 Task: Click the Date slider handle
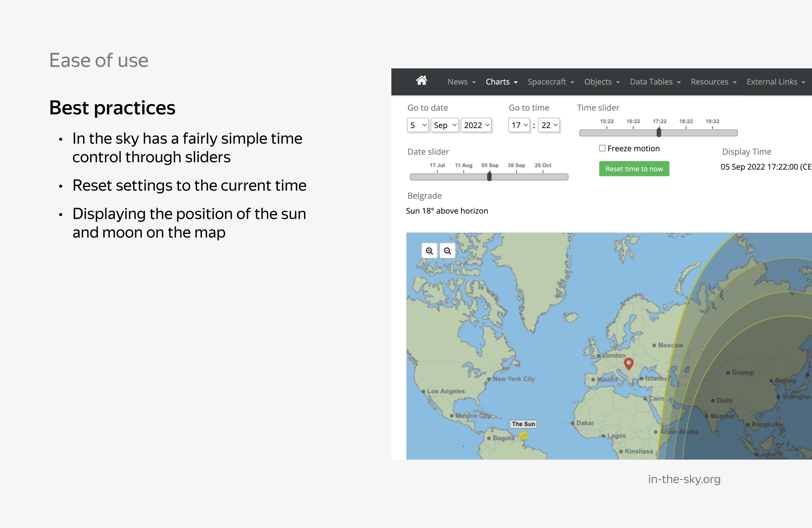[x=489, y=176]
